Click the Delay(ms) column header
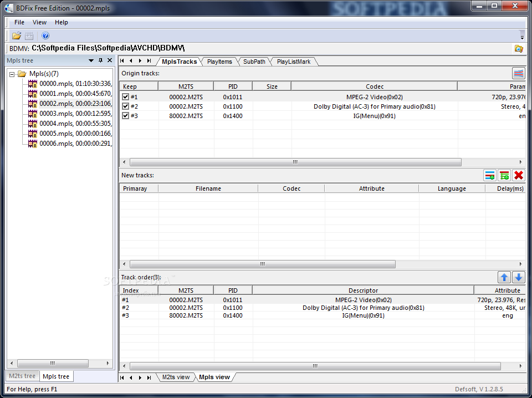Screen dimensions: 532x398 pyautogui.click(x=505, y=188)
